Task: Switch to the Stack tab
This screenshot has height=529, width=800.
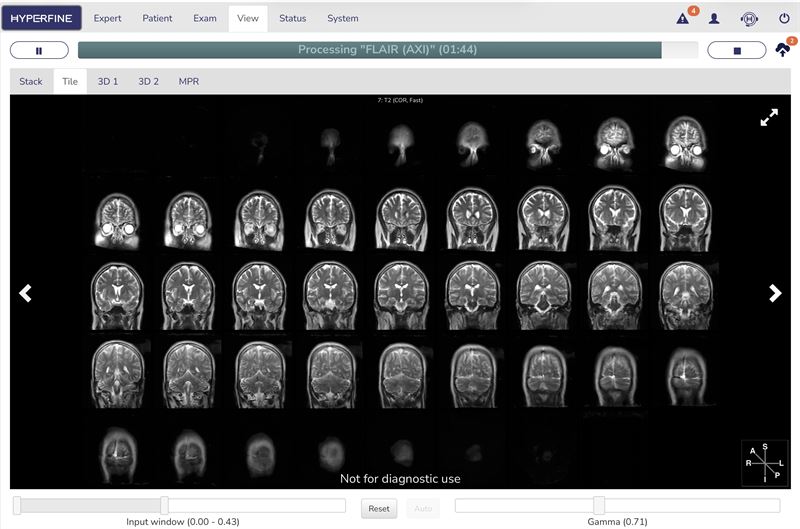Action: click(31, 82)
